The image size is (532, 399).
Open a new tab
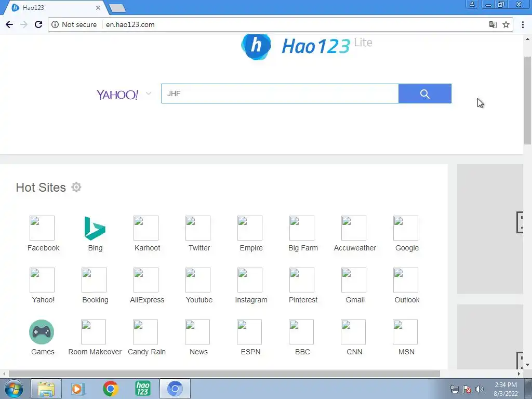coord(117,8)
